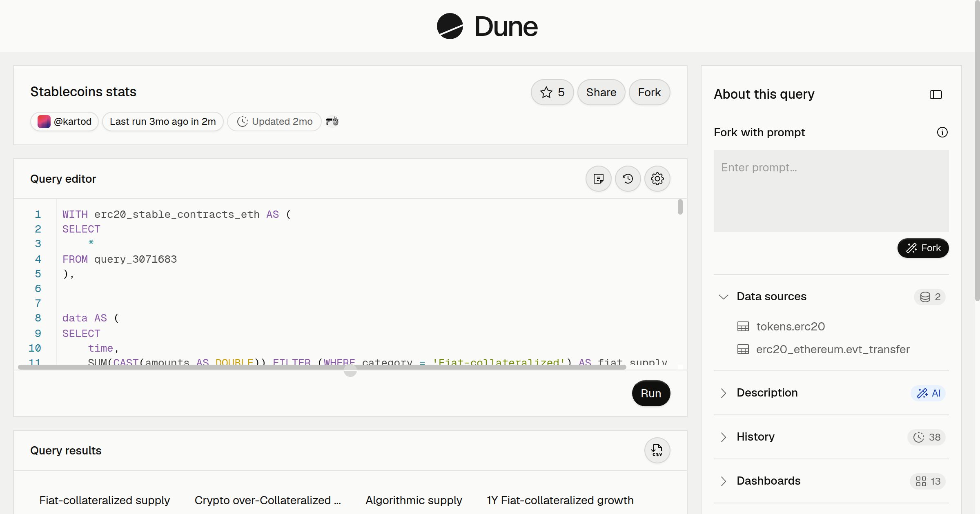
Task: Focus the Enter prompt text area
Action: pyautogui.click(x=831, y=191)
